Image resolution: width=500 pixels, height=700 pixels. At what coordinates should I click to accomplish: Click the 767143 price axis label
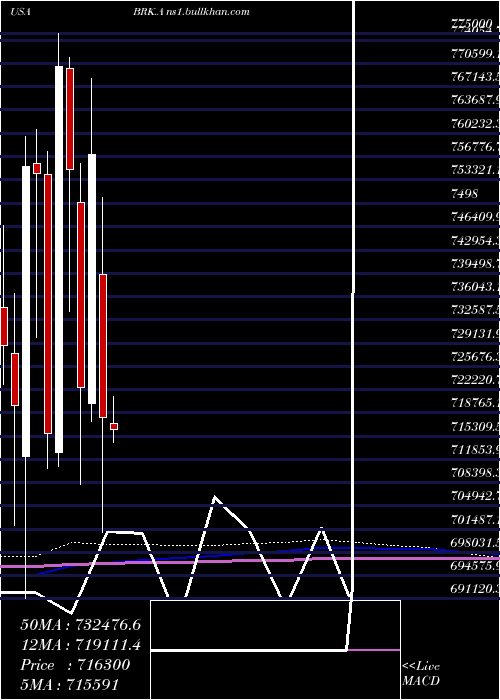click(x=475, y=76)
